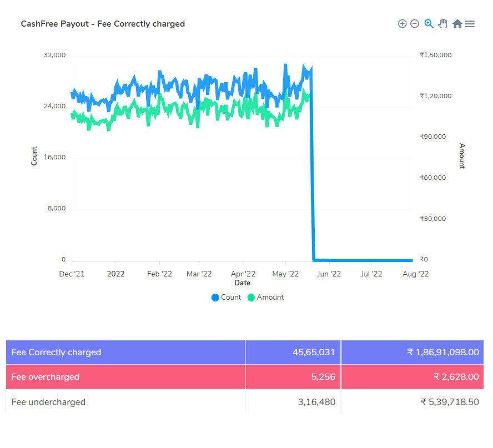
Task: Click the Jun '22 x-axis label
Action: pyautogui.click(x=329, y=274)
